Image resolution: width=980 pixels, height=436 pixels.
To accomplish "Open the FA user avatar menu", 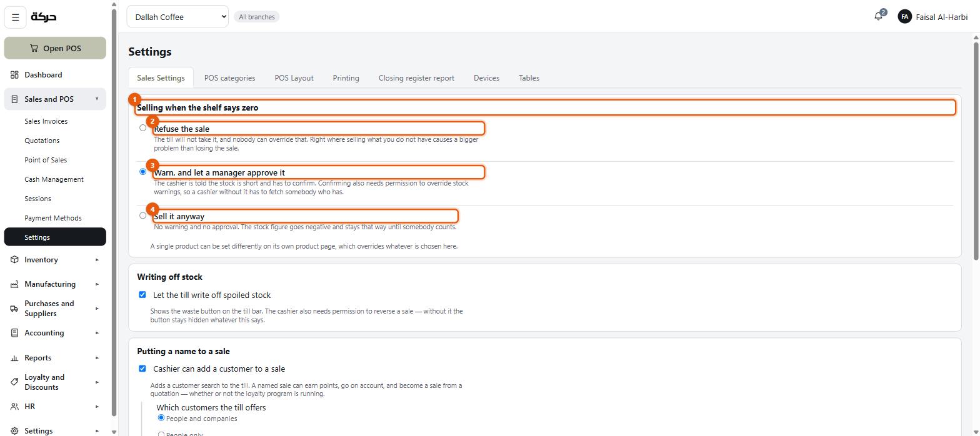I will coord(904,17).
